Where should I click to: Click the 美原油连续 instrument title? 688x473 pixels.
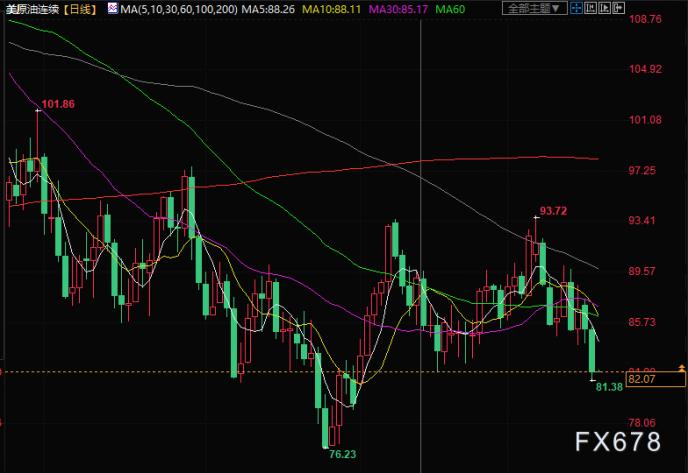pos(32,9)
